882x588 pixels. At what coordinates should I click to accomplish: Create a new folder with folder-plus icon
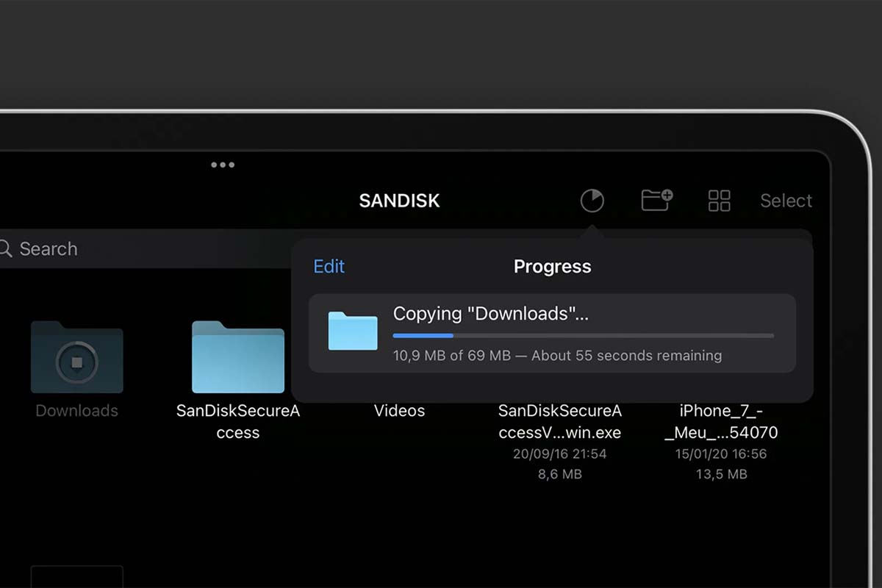pos(656,200)
